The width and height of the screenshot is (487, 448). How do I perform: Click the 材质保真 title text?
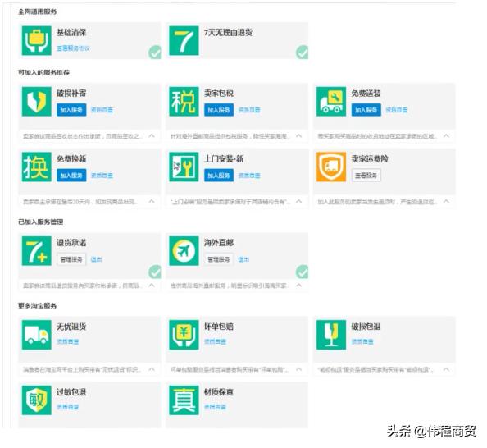point(219,392)
